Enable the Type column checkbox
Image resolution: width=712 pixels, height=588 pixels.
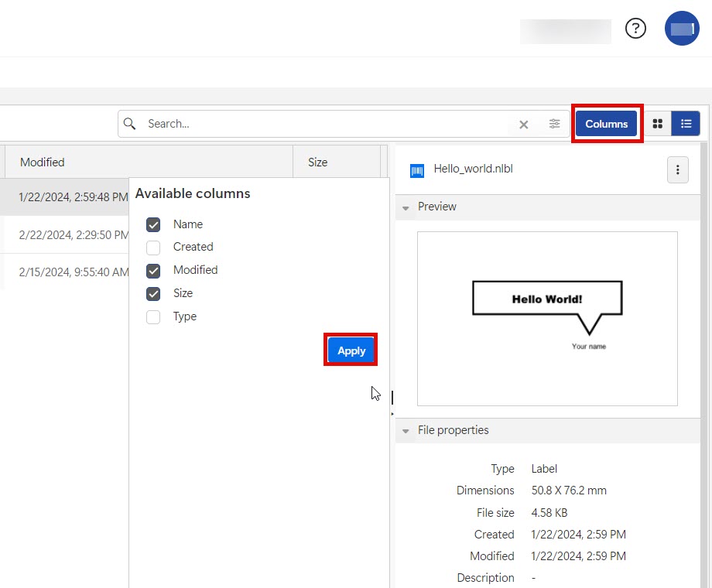coord(153,317)
